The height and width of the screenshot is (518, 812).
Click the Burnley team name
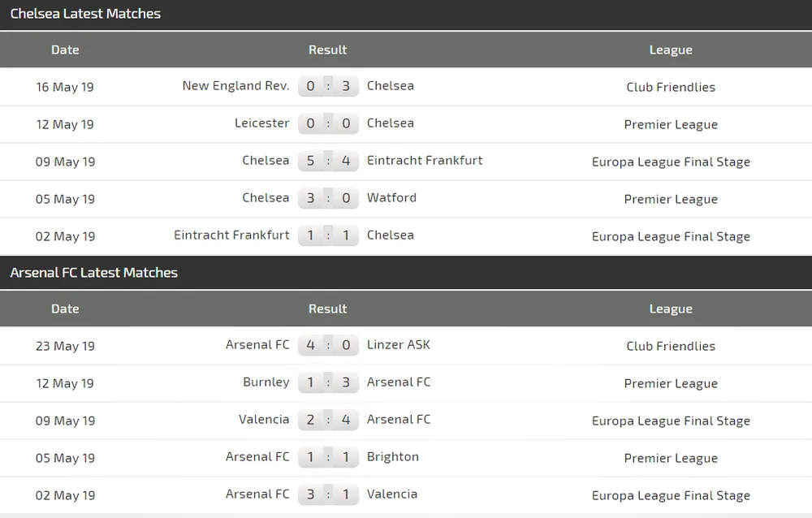(x=266, y=382)
